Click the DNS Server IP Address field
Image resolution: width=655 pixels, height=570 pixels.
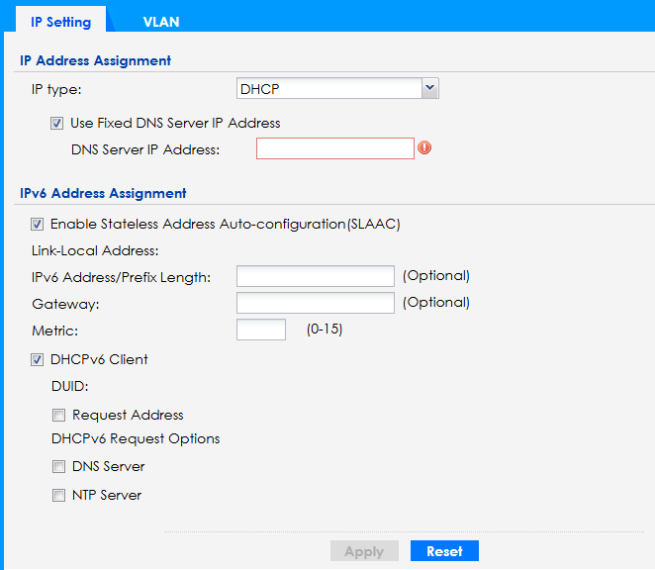click(335, 149)
